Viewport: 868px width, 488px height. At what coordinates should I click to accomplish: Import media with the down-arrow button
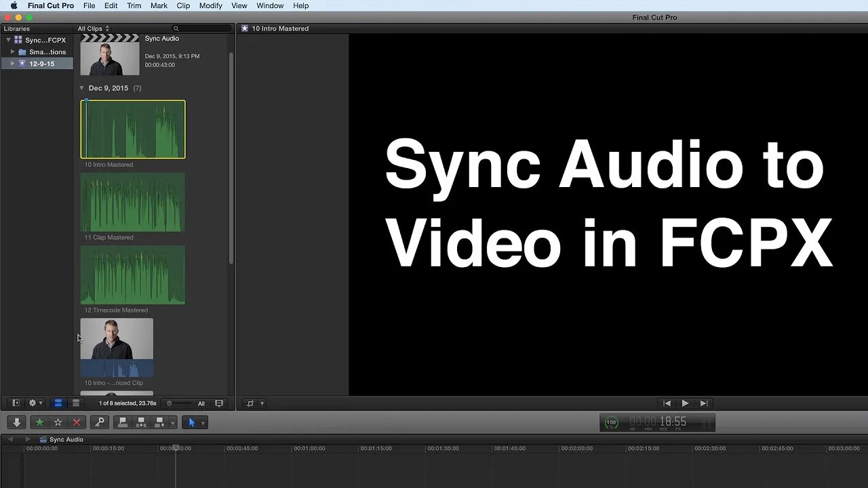[17, 422]
